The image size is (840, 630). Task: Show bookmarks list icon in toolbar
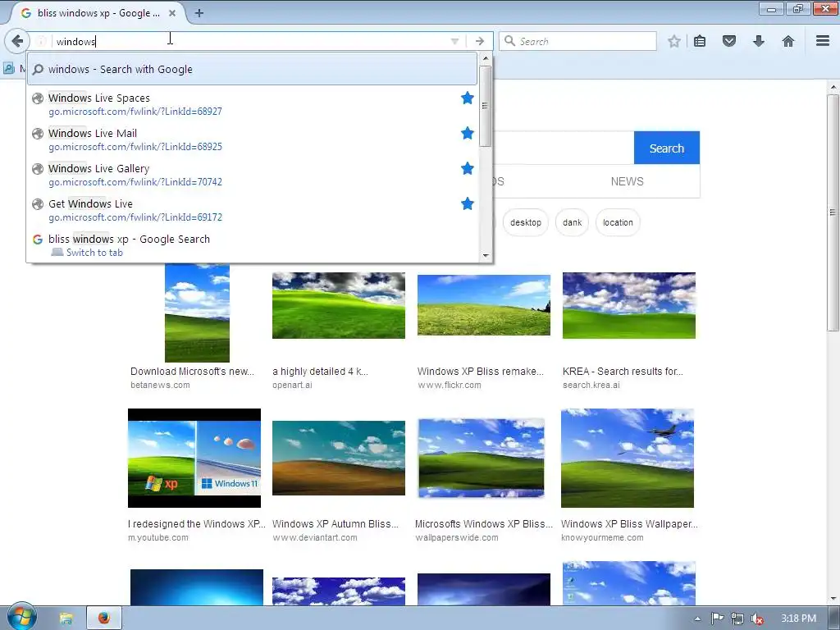pos(700,41)
